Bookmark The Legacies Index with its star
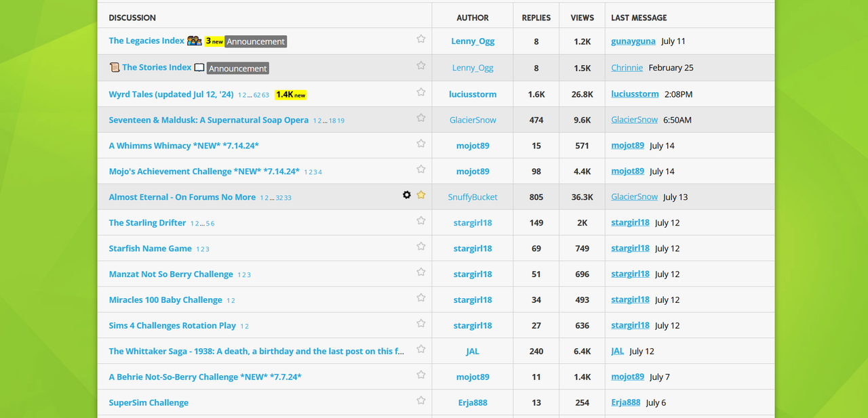 tap(421, 39)
